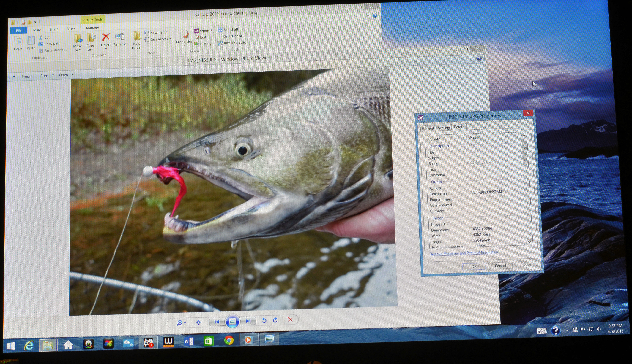Open the File tab in Explorer
This screenshot has width=632, height=364.
19,31
